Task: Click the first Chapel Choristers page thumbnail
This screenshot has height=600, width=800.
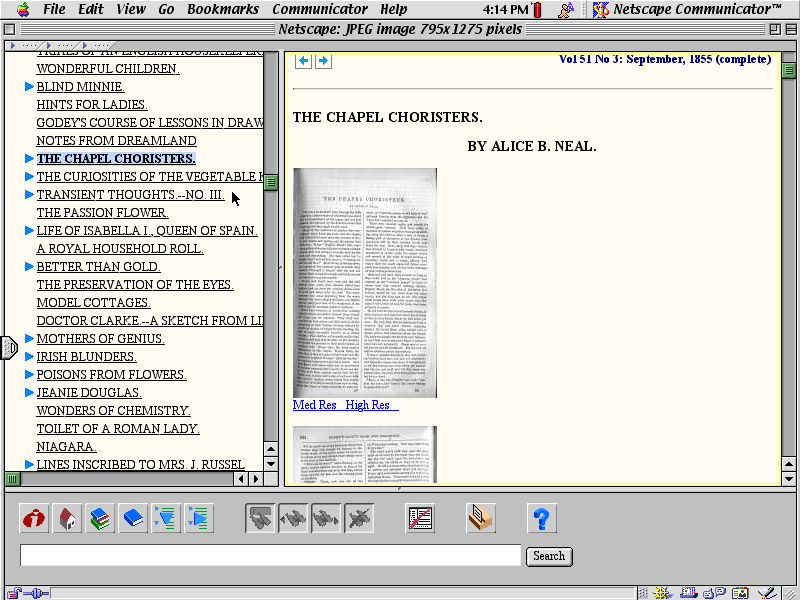Action: tap(364, 283)
